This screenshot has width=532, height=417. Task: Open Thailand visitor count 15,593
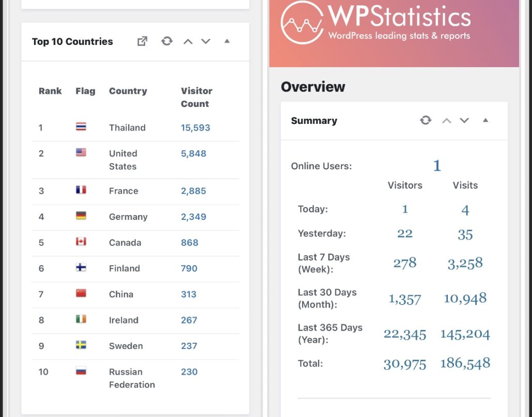coord(195,127)
